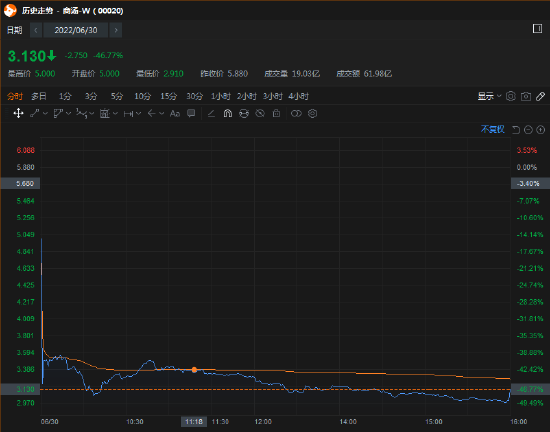Expand trend line tool options dropdown
This screenshot has height=432, width=550.
pyautogui.click(x=45, y=113)
